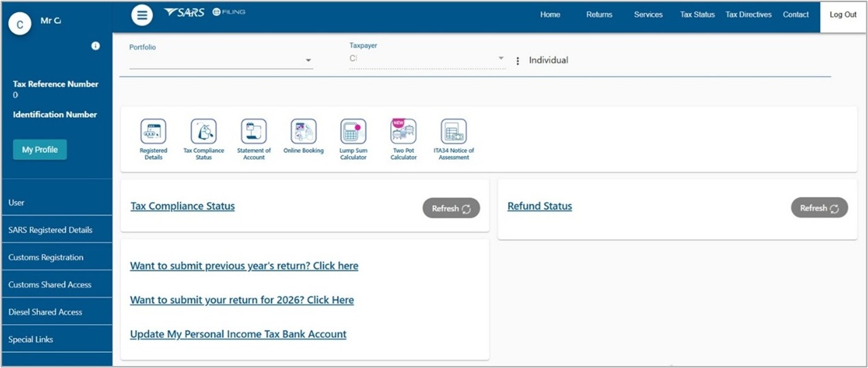The width and height of the screenshot is (868, 368).
Task: Select SARS Registered Details in sidebar
Action: click(x=57, y=230)
